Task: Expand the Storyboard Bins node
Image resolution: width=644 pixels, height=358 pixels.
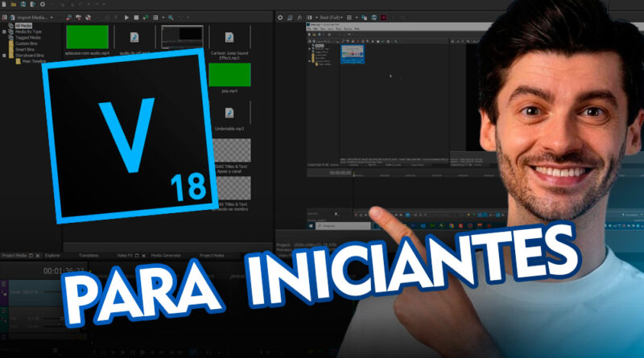Action: [4, 55]
